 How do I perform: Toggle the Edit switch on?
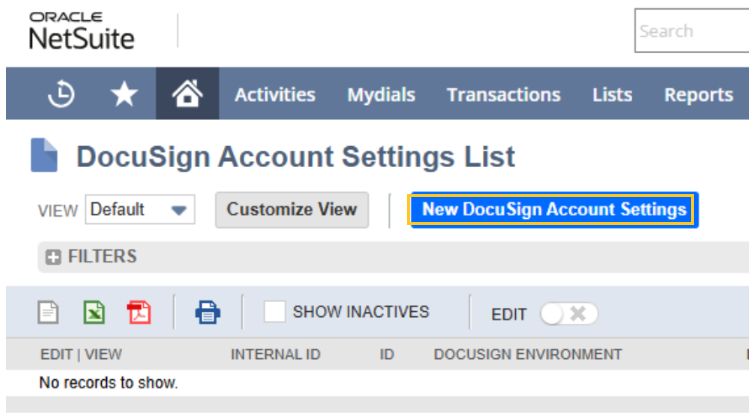568,314
